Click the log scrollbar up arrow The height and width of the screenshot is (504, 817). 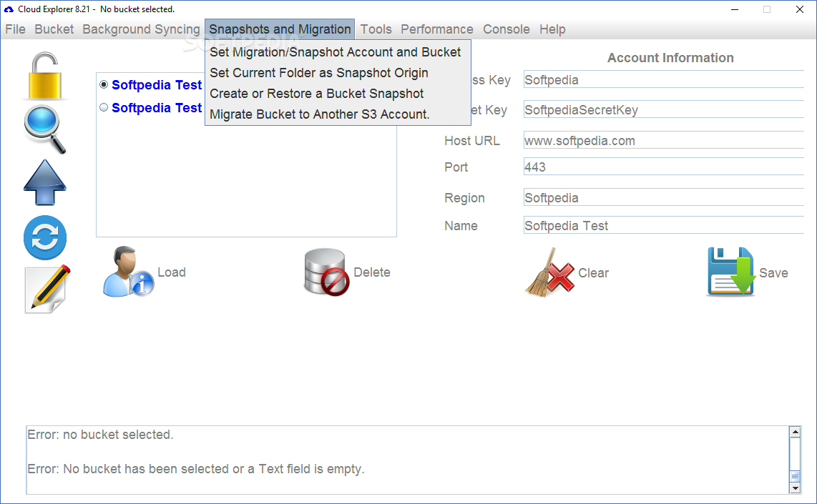point(795,432)
